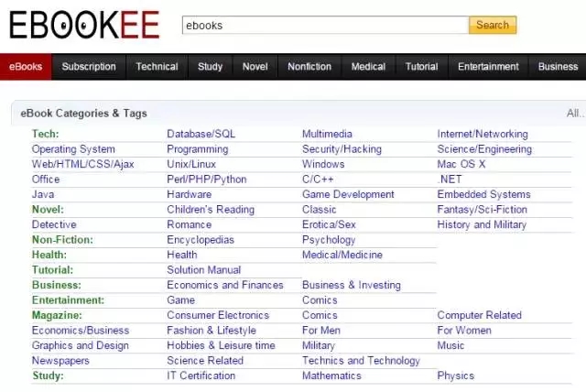Screen dimensions: 586x392
Task: Open the Classic novel category
Action: pyautogui.click(x=320, y=210)
